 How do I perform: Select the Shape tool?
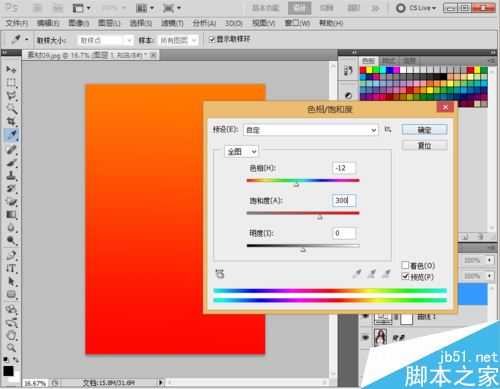tap(11, 294)
